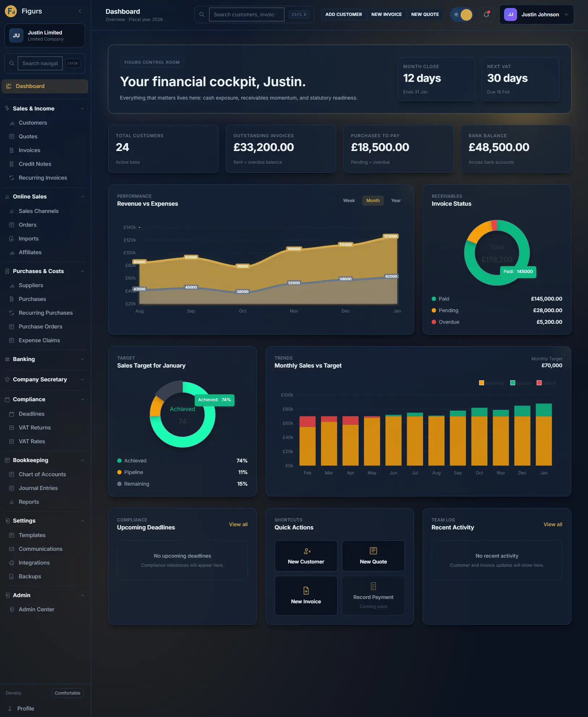Expand the Banking section
588x717 pixels.
[x=45, y=359]
